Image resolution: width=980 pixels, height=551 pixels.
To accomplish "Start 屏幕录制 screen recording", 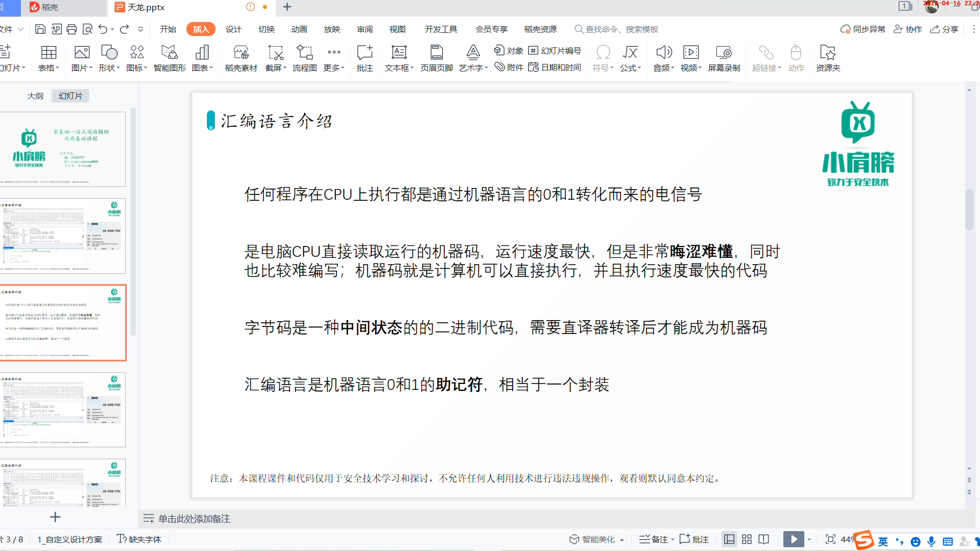I will (723, 57).
